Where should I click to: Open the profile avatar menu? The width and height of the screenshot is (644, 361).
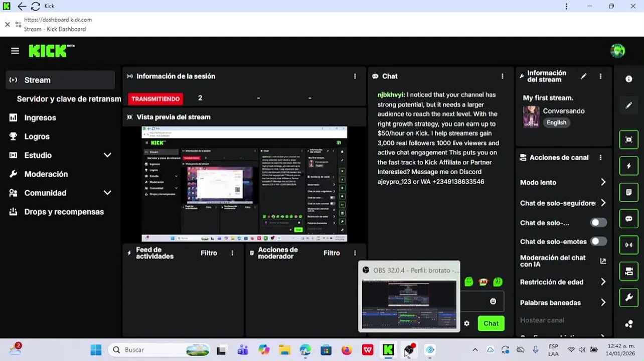tap(617, 51)
